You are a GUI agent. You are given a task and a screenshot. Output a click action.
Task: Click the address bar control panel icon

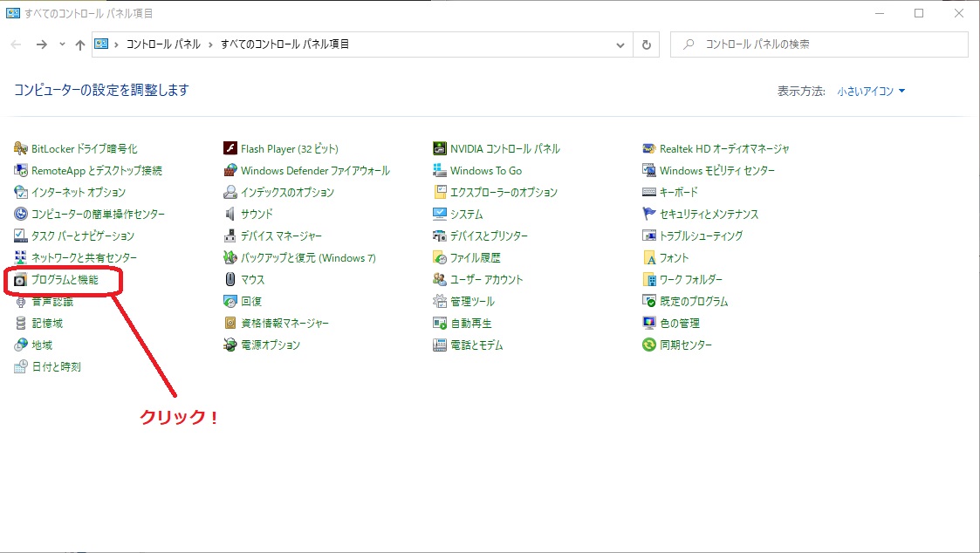click(x=101, y=44)
